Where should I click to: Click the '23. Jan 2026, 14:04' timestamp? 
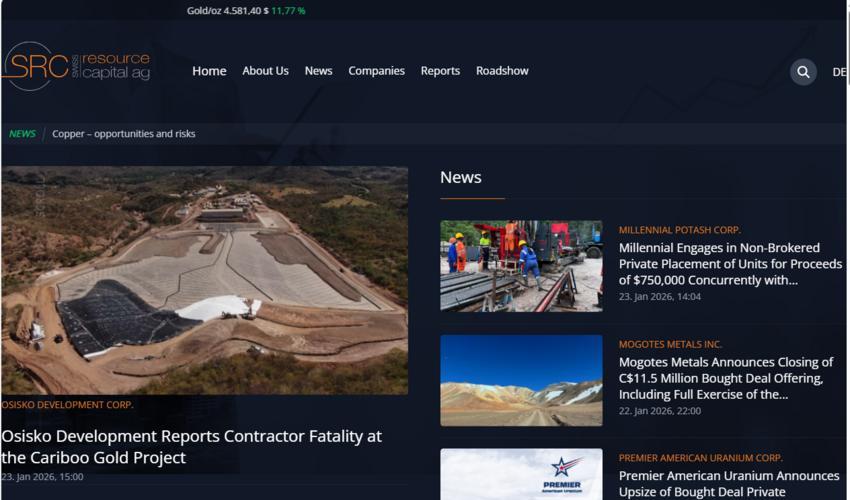pos(660,297)
